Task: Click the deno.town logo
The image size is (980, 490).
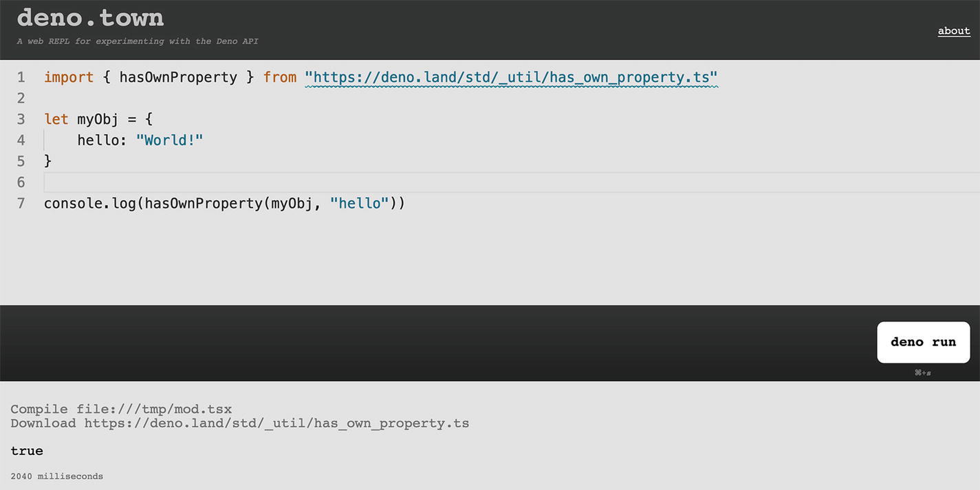Action: tap(89, 17)
